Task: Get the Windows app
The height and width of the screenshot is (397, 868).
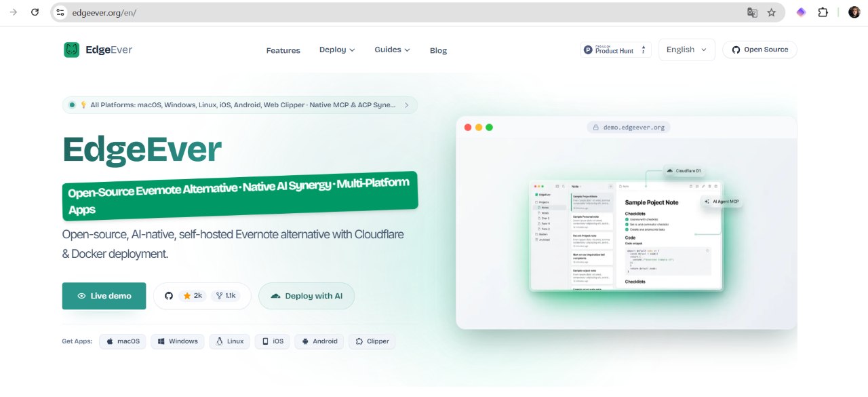Action: pyautogui.click(x=178, y=341)
